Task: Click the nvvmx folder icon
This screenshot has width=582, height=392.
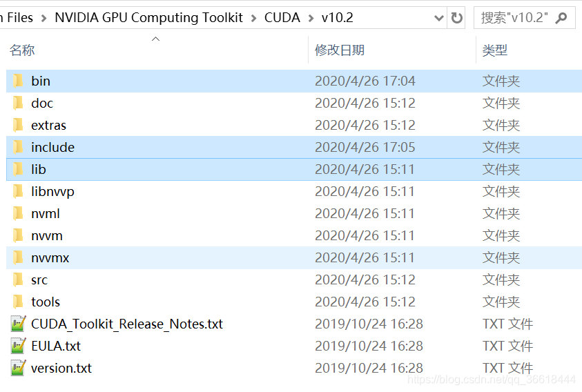Action: click(x=18, y=257)
